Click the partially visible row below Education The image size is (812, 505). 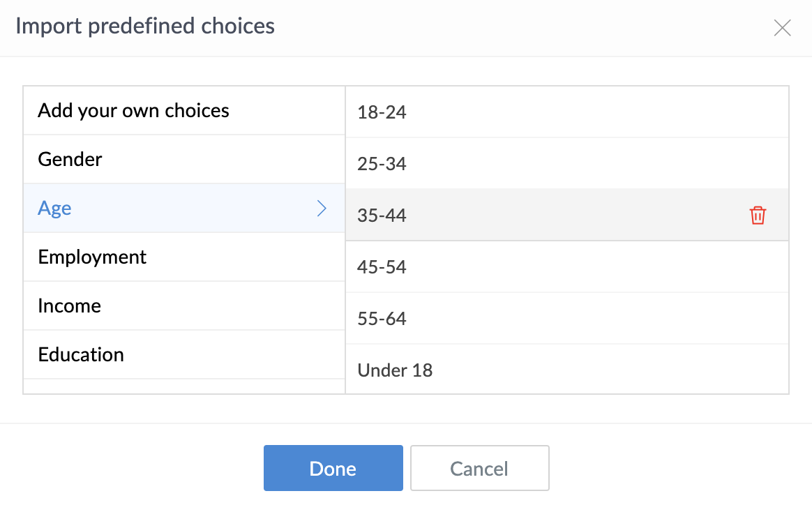(x=184, y=387)
